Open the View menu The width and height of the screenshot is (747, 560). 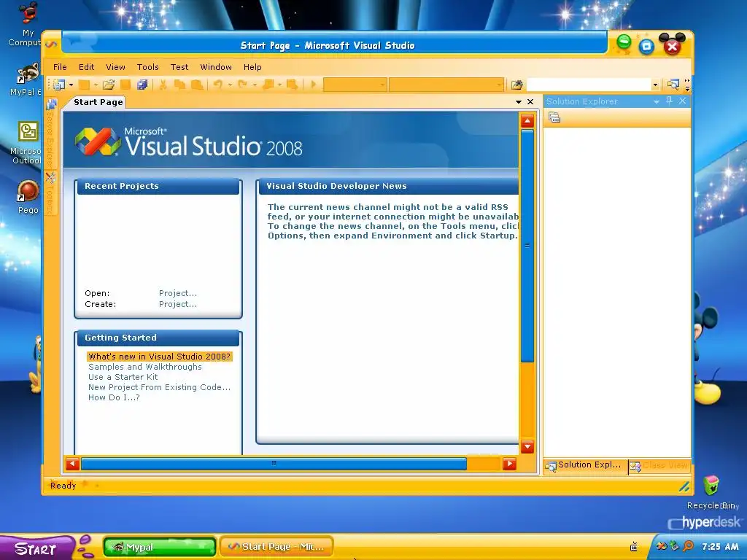[x=115, y=67]
